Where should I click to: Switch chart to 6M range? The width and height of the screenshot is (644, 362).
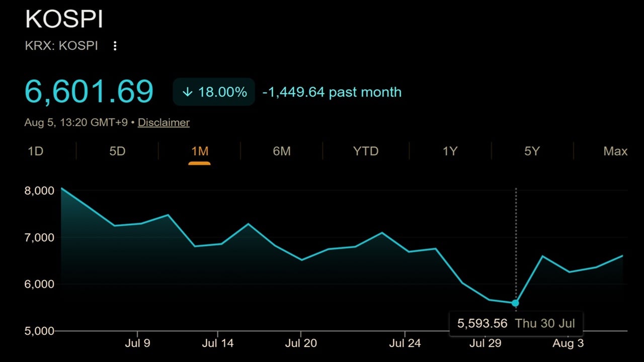282,151
